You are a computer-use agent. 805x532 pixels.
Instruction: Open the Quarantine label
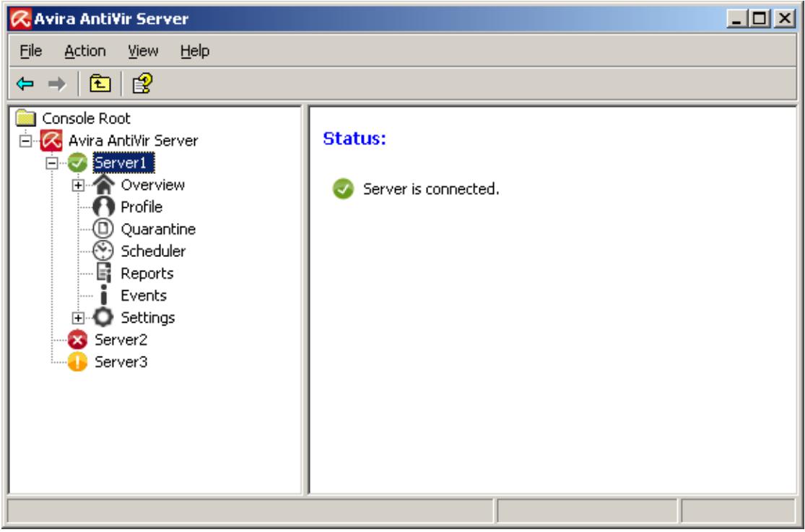point(158,229)
